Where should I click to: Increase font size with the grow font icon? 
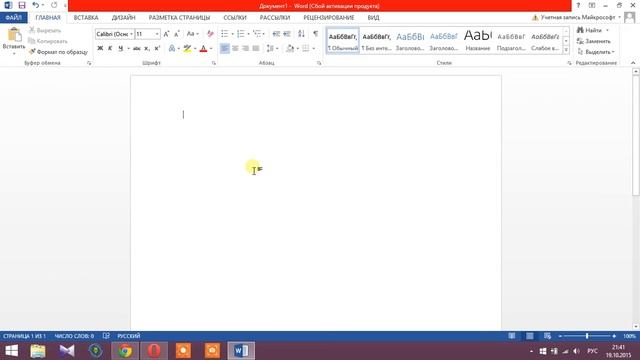pyautogui.click(x=166, y=34)
